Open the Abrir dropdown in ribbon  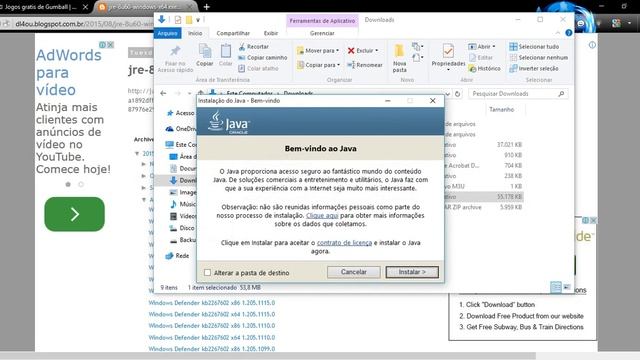coord(482,47)
